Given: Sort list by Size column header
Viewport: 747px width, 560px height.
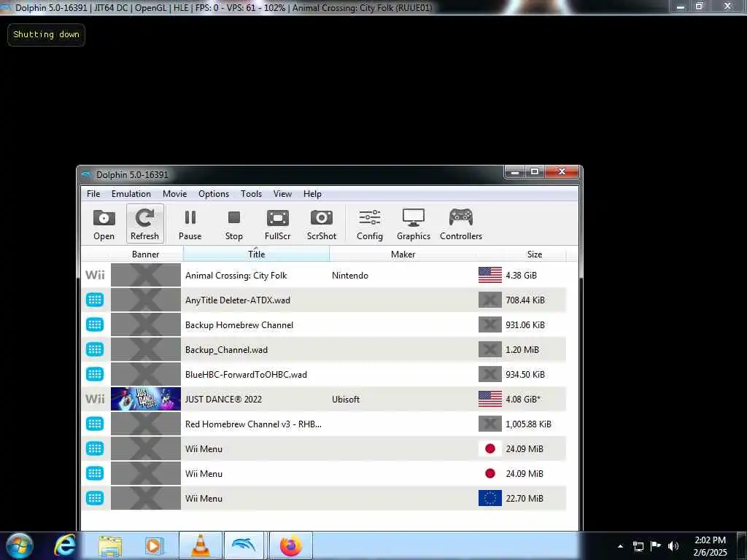Looking at the screenshot, I should tap(535, 254).
